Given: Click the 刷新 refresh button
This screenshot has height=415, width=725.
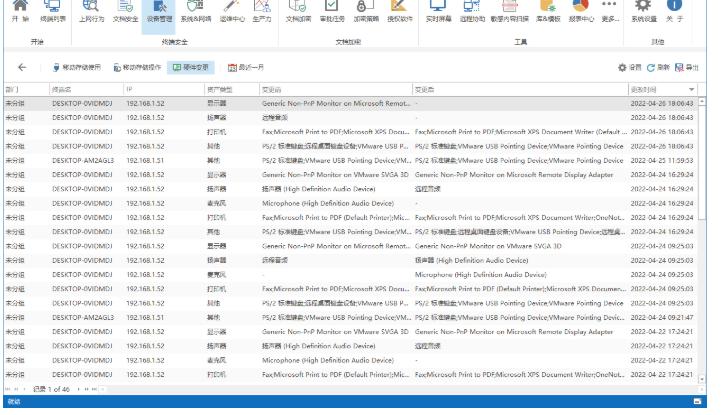Looking at the screenshot, I should (657, 67).
